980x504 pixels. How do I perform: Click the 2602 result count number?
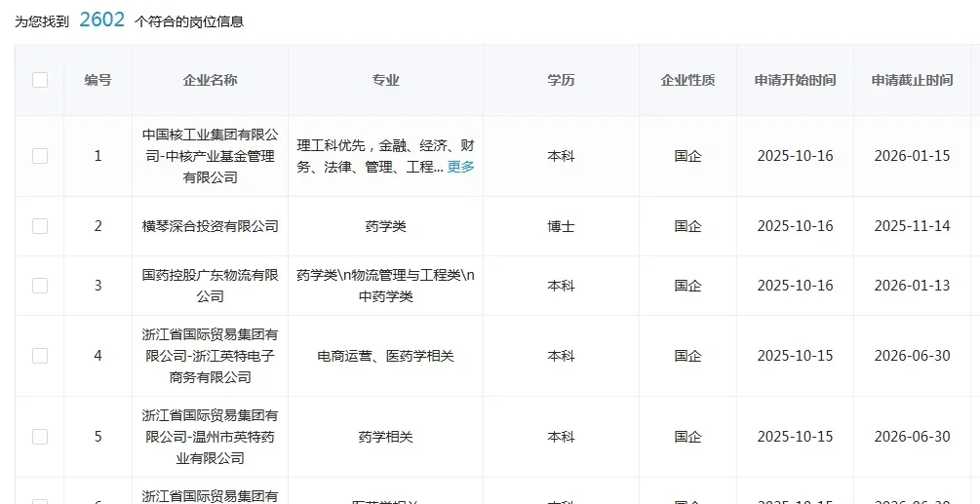[101, 20]
